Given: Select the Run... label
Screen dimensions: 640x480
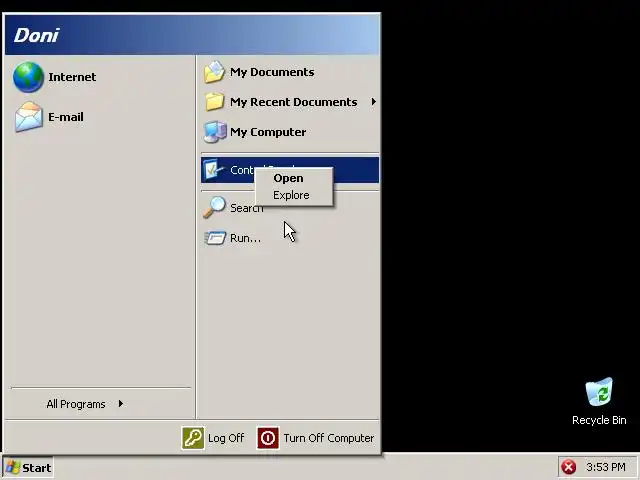Looking at the screenshot, I should point(245,238).
